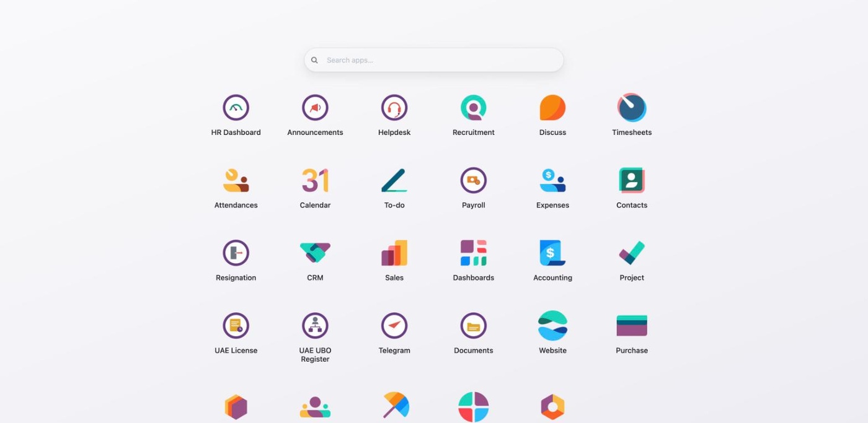Open the Discuss app
The width and height of the screenshot is (868, 423).
552,108
